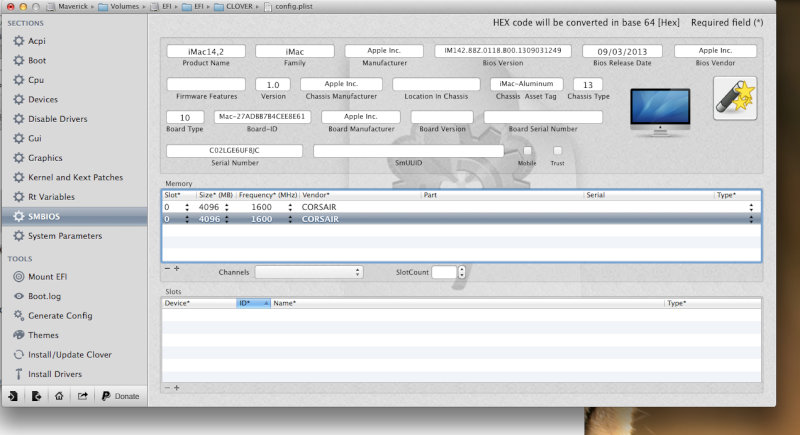The height and width of the screenshot is (435, 800).
Task: Click the Type* column header in Slots
Action: tap(713, 303)
